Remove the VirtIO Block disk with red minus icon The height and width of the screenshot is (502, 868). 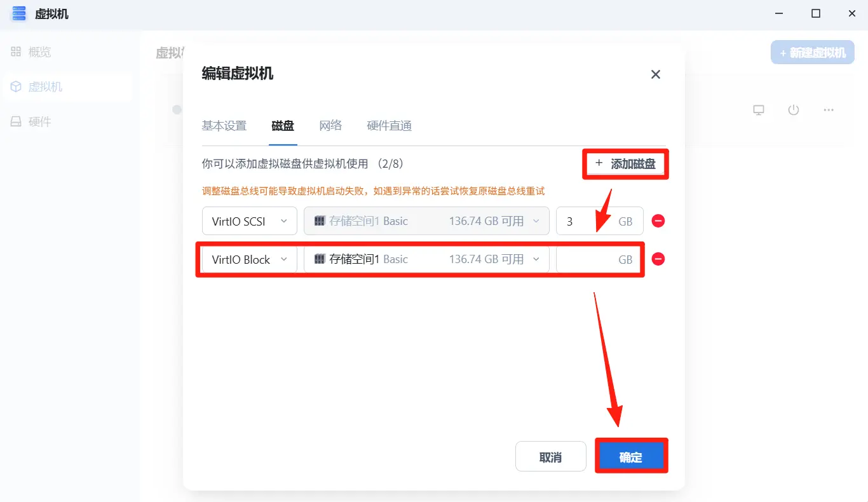pyautogui.click(x=658, y=259)
